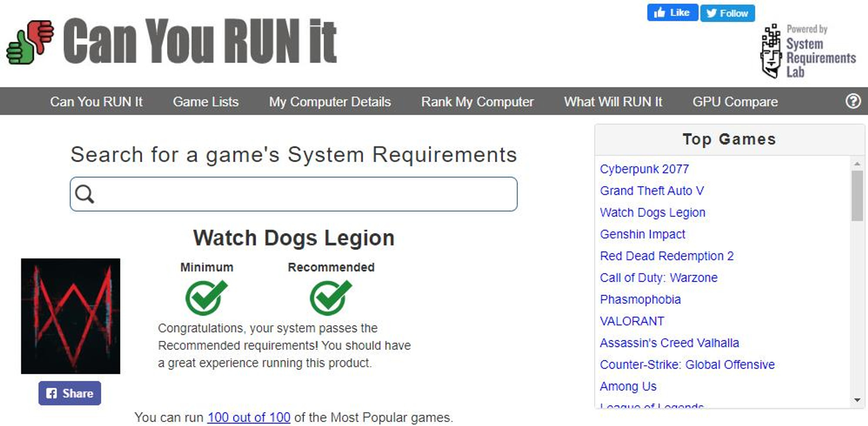Click the Recommended requirements green checkmark

coord(331,297)
